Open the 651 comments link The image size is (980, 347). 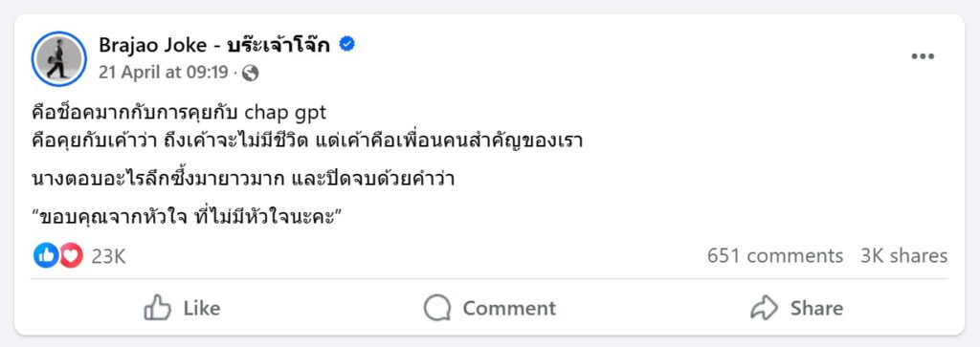[775, 256]
